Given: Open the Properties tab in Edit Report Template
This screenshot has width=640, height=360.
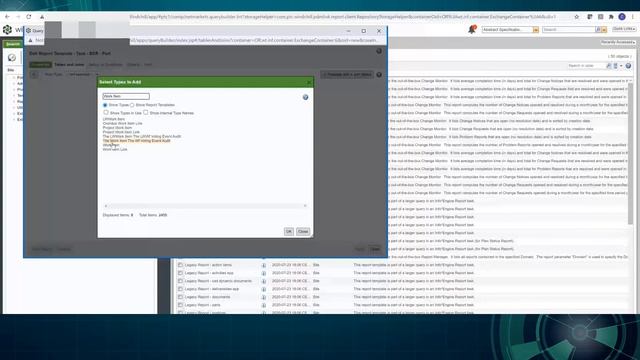Looking at the screenshot, I should click(x=40, y=64).
